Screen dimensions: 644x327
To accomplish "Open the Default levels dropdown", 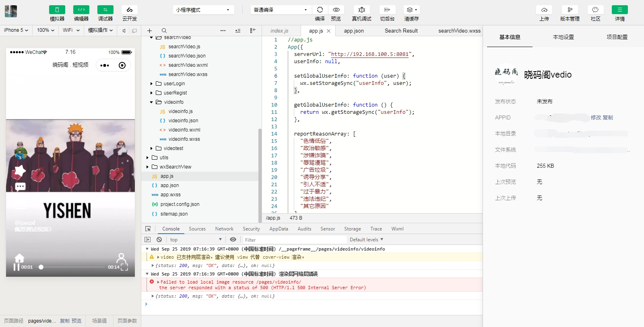I will point(366,240).
